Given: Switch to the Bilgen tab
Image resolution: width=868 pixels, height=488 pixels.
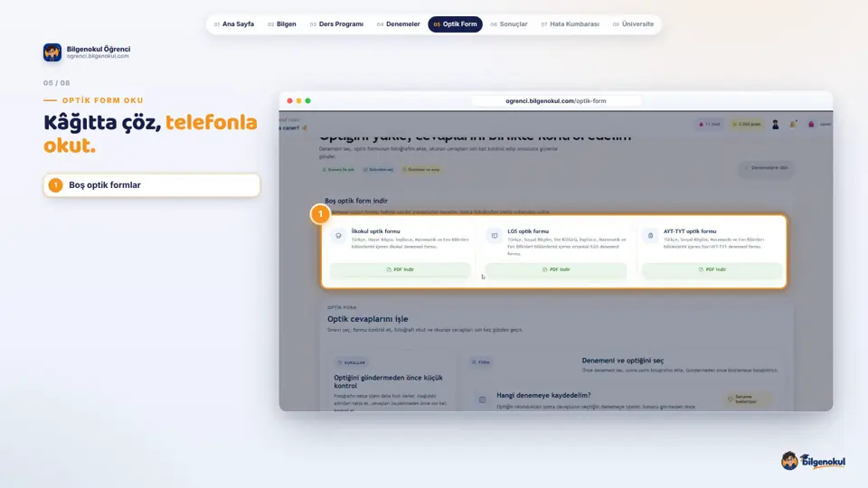Looking at the screenshot, I should click(282, 24).
